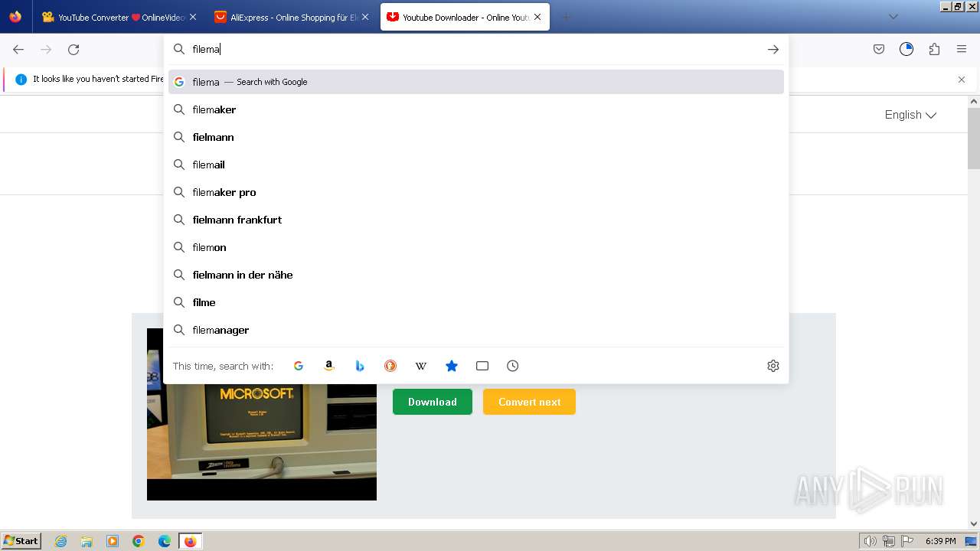Image resolution: width=980 pixels, height=551 pixels.
Task: Select suggestion 'filemanager'
Action: pos(476,330)
